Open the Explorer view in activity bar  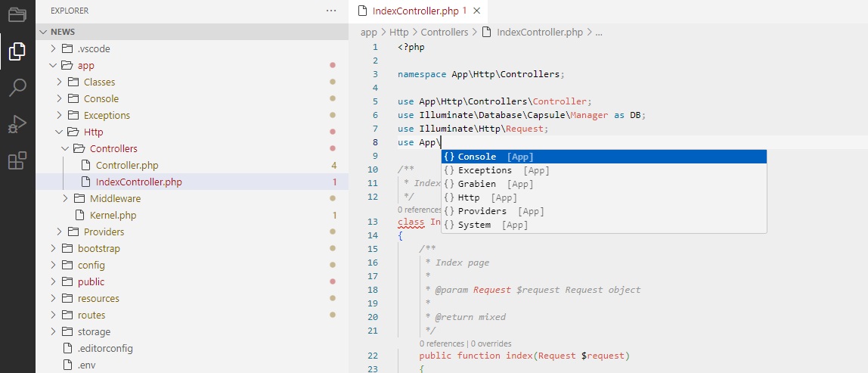click(x=17, y=51)
